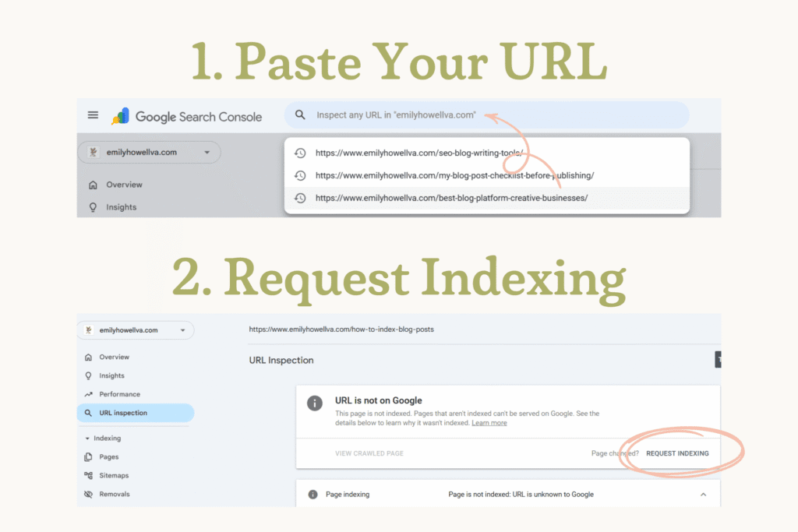The image size is (798, 532).
Task: Click the search magnifier icon
Action: tap(300, 115)
